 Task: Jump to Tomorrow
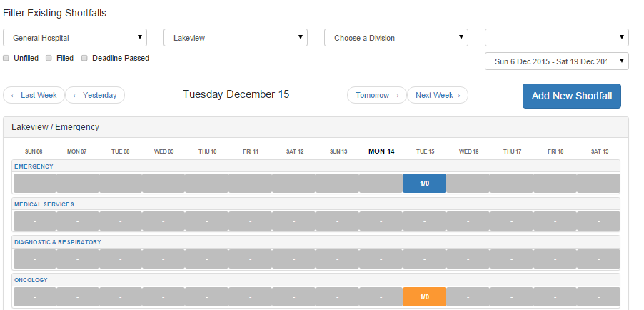377,95
